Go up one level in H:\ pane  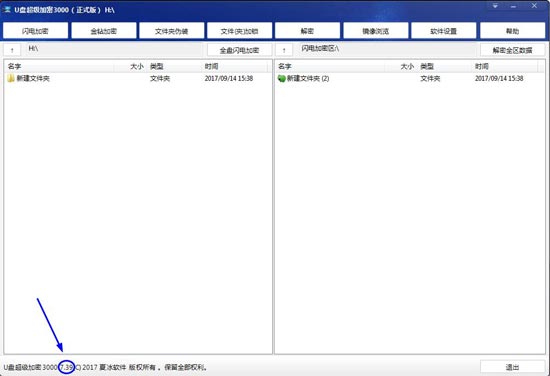pos(12,50)
